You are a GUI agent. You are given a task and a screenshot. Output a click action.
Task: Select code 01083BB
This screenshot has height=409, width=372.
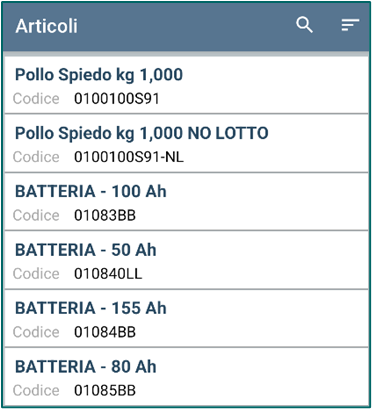tap(105, 215)
